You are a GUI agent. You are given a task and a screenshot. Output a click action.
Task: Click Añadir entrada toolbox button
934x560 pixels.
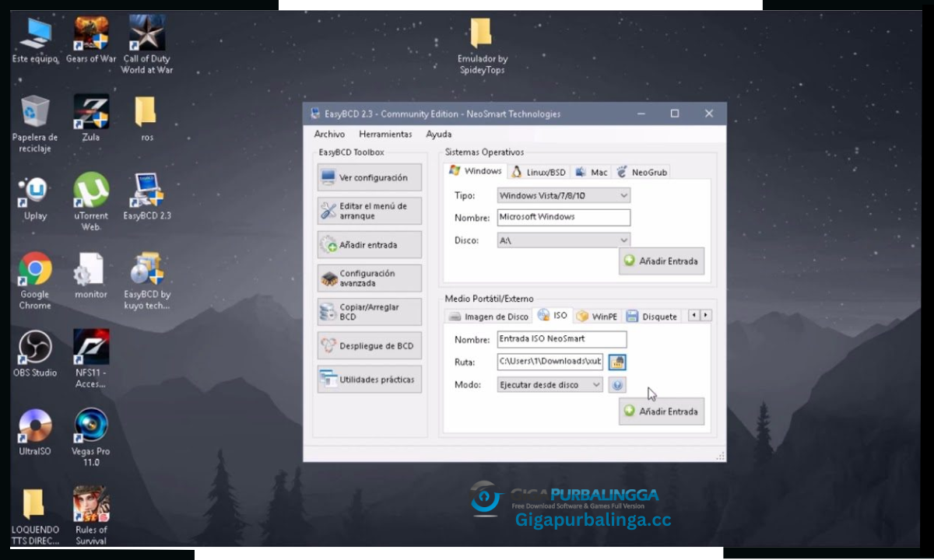(370, 245)
